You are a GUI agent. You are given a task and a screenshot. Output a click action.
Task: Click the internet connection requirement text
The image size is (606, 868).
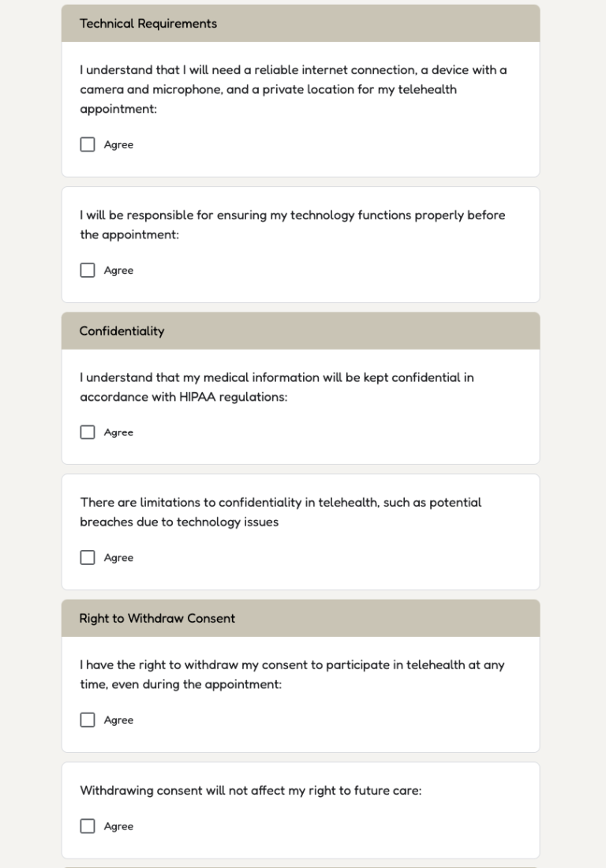(292, 89)
